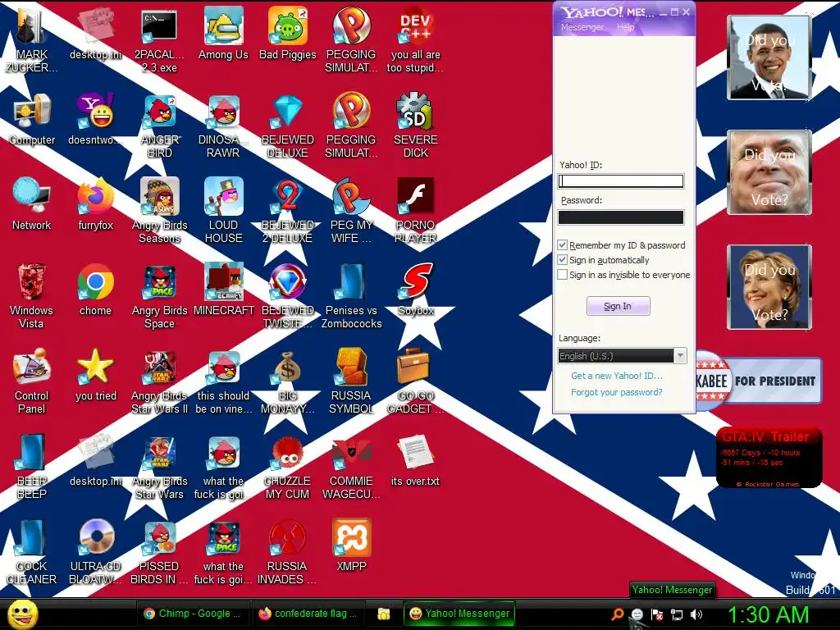Switch to confederate flag Firefox taskbar window
The width and height of the screenshot is (840, 630).
point(308,614)
